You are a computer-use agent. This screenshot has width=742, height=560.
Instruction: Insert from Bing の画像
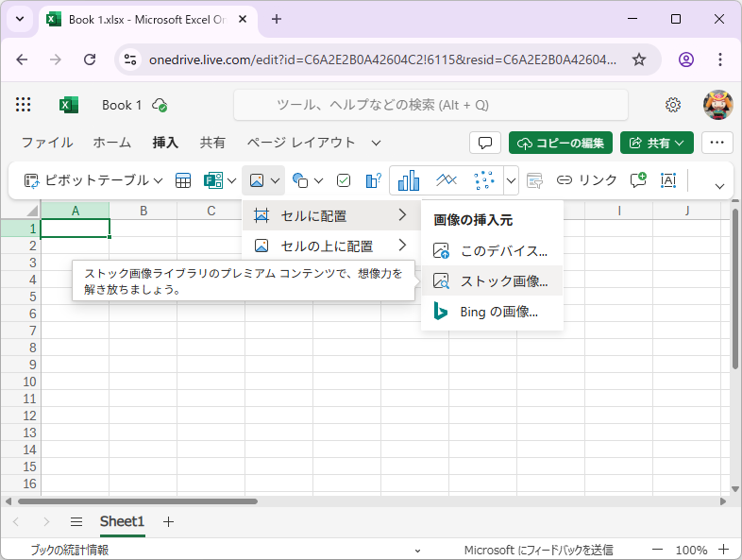point(492,312)
